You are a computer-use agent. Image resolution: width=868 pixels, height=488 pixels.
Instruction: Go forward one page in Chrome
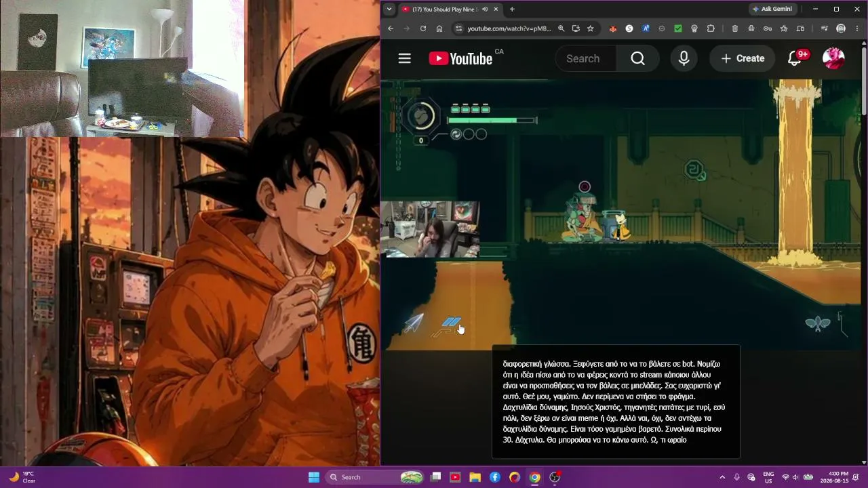coord(407,28)
